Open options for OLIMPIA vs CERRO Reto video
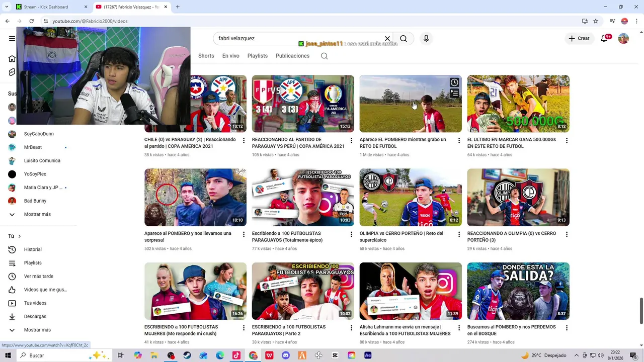The image size is (644, 362). (459, 234)
